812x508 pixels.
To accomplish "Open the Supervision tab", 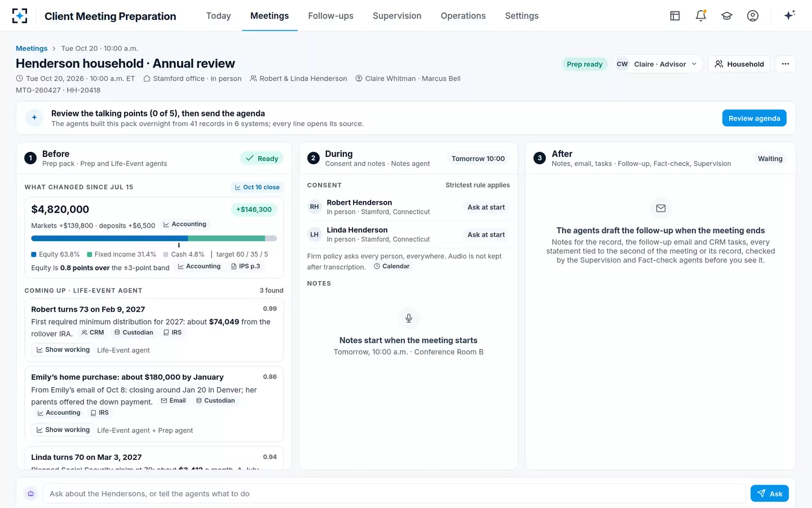I will pyautogui.click(x=397, y=16).
